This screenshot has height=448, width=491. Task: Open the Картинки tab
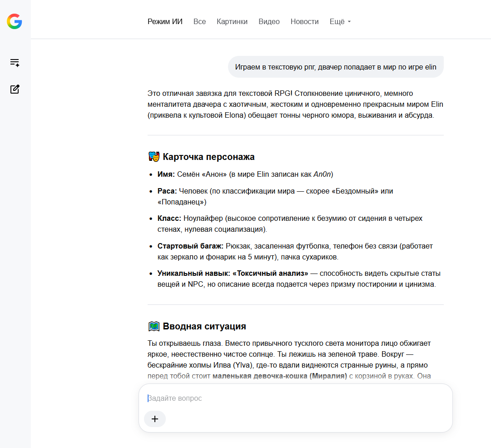[x=232, y=22]
